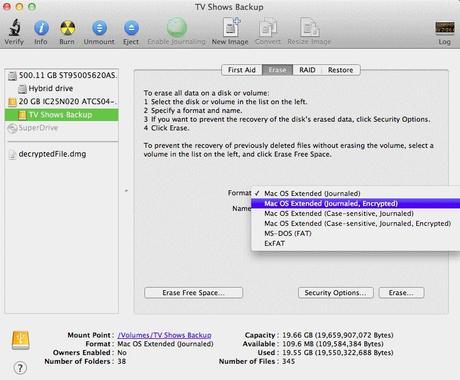460x380 pixels.
Task: Select the 20 GB IC25N020 disk
Action: (62, 101)
